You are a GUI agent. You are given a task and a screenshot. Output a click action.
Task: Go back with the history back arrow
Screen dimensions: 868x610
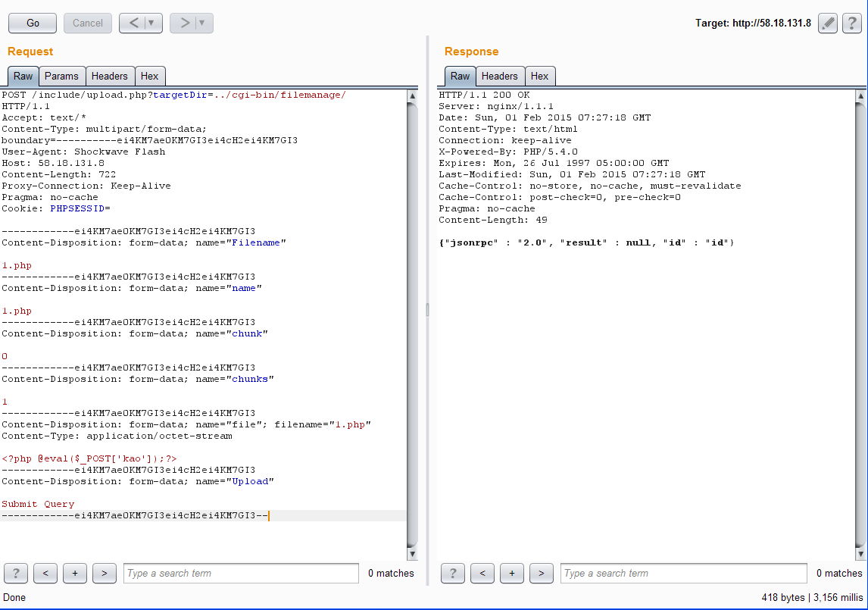(133, 23)
